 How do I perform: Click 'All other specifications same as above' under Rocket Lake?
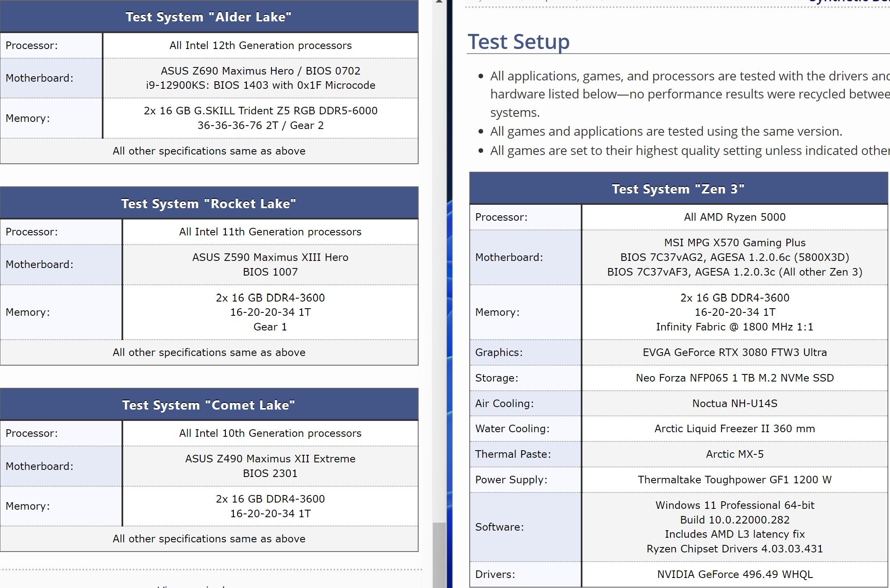click(209, 352)
